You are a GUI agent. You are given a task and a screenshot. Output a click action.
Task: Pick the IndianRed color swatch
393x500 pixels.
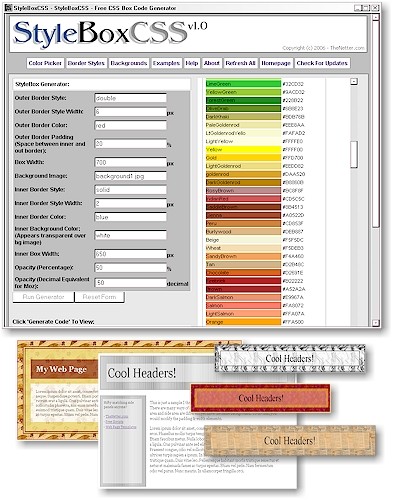[x=243, y=199]
